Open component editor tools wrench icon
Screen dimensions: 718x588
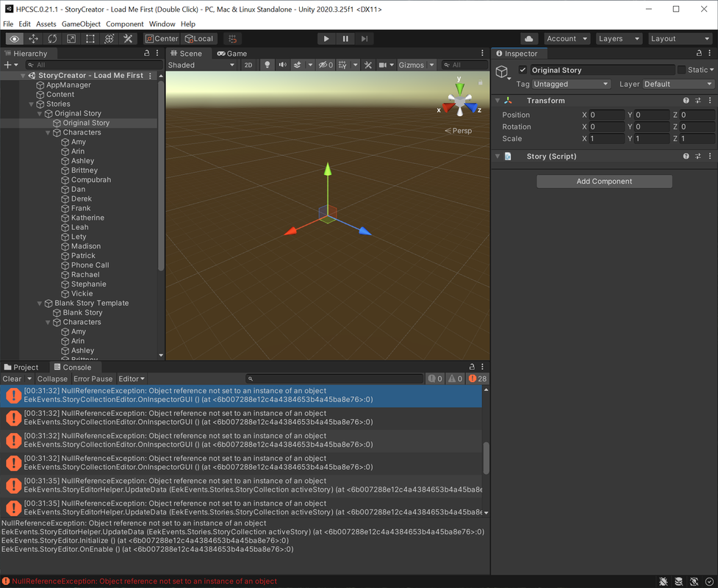click(367, 65)
